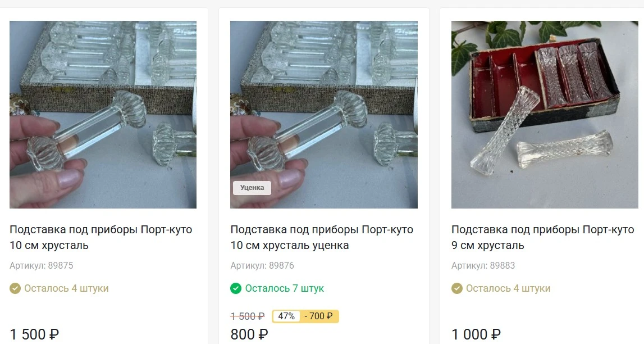644x344 pixels.
Task: Click the 1 500 ₽ price under article 89875
Action: pos(34,334)
